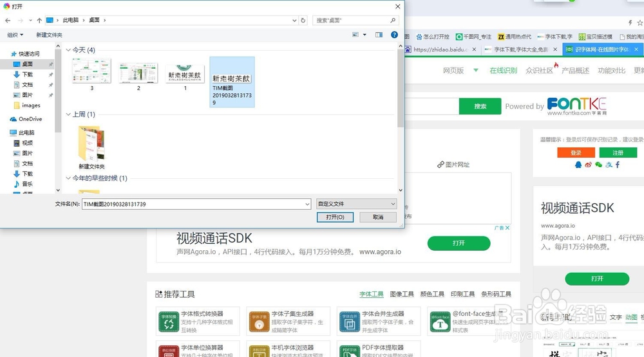Click sidebar scrollbar down arrow
The image size is (644, 357).
[58, 190]
